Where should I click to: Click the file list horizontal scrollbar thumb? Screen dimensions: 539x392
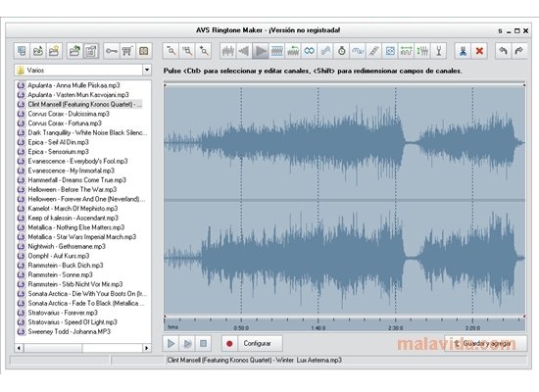point(53,348)
